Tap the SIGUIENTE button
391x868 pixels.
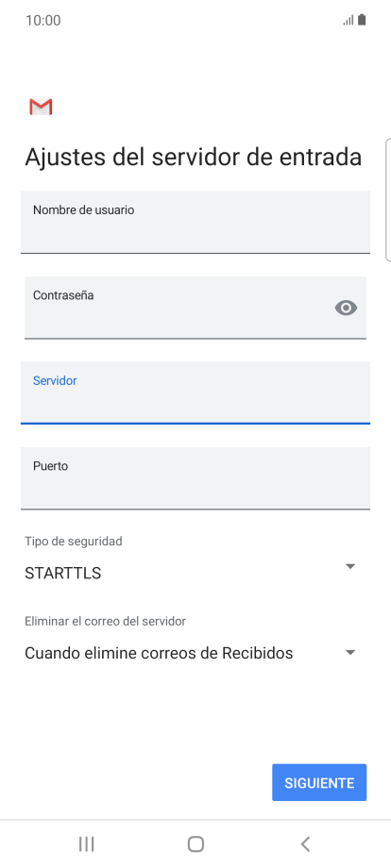[x=319, y=783]
